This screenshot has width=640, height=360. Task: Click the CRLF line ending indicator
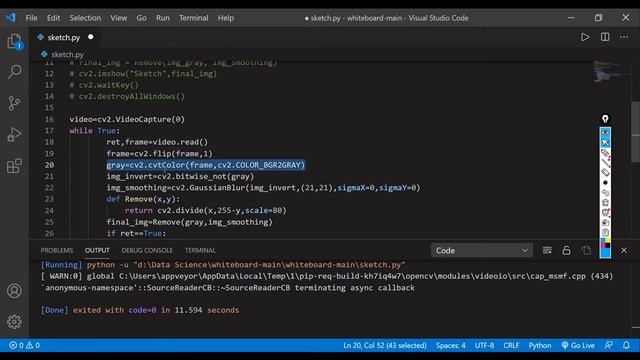pyautogui.click(x=511, y=345)
